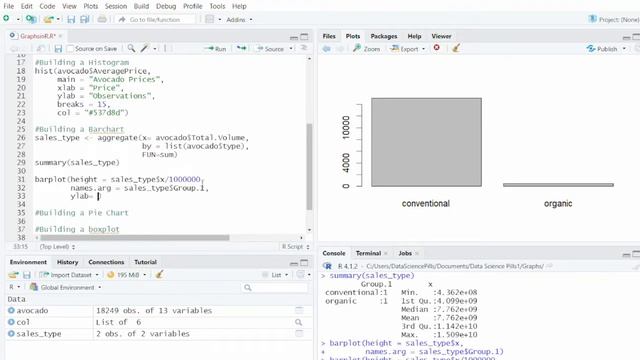This screenshot has height=360, width=640.
Task: Save the GraphsinR.R script in editor toolbar
Action: tap(58, 49)
